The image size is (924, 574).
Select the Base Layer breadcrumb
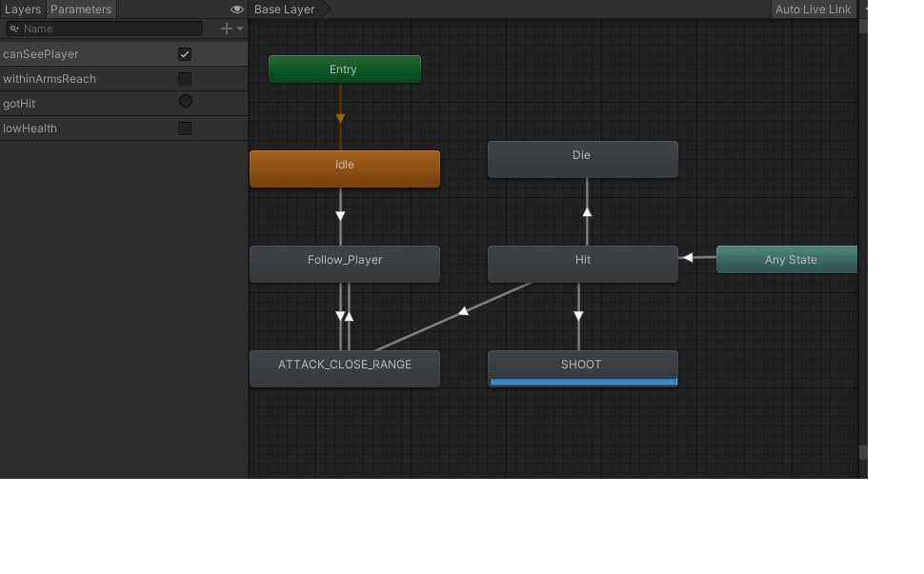(x=284, y=10)
